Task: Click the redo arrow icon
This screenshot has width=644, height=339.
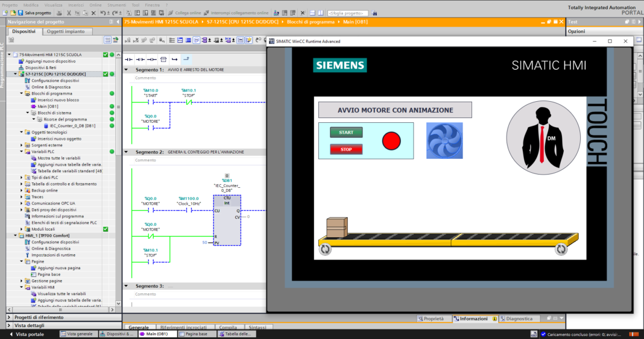Action: [115, 13]
